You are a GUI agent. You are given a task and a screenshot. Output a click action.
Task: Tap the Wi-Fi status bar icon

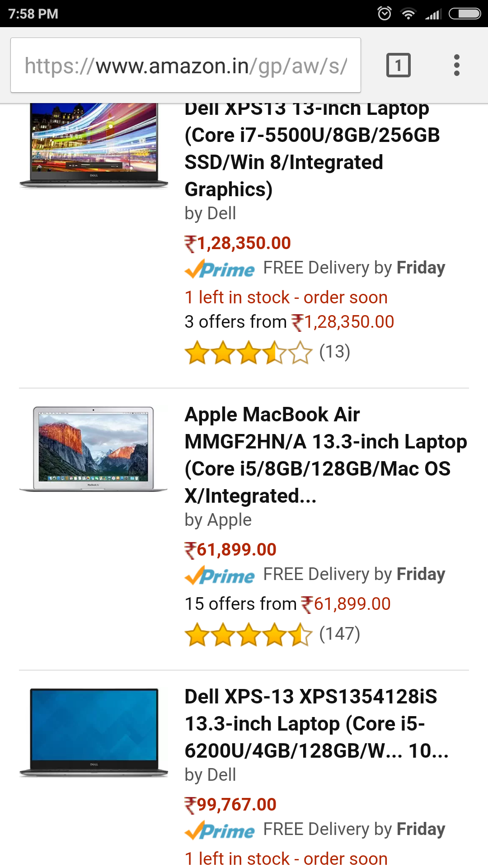408,14
